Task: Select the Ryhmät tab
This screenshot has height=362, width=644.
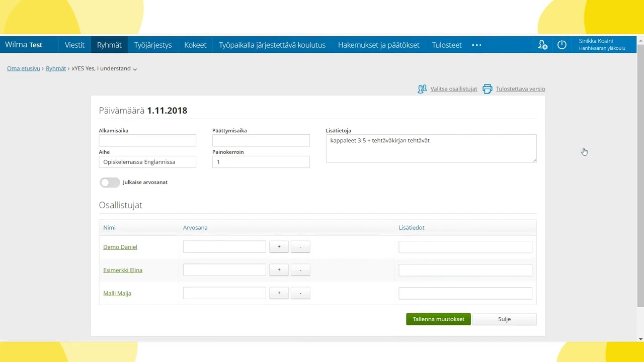Action: point(109,45)
